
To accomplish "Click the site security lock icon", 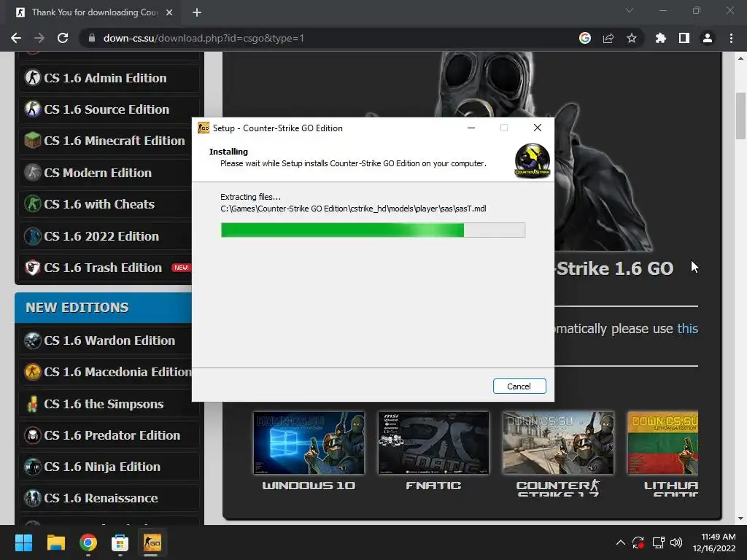I will [x=92, y=38].
